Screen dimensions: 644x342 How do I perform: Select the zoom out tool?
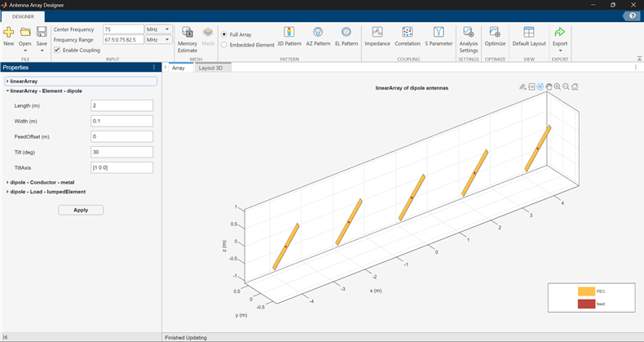pyautogui.click(x=566, y=87)
